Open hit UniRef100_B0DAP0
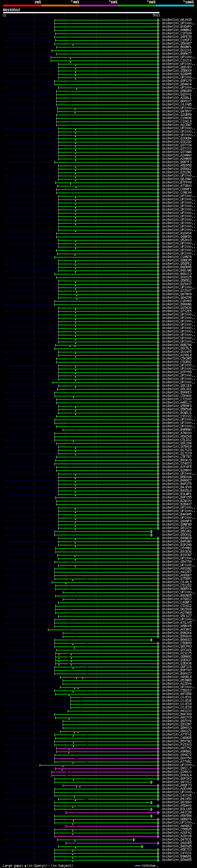Viewport: 197px width, 868px height. (x=177, y=26)
